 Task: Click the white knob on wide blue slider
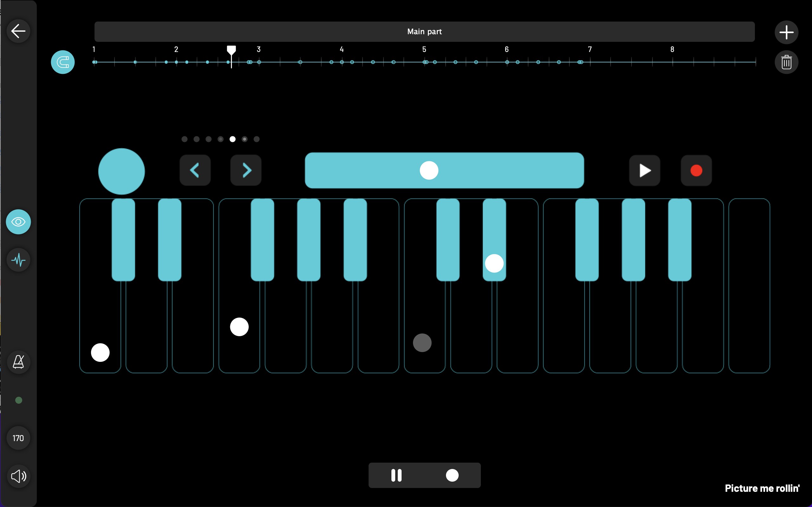coord(429,170)
